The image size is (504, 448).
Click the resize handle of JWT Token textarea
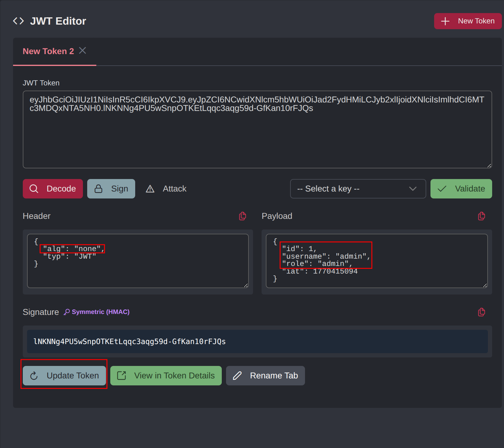click(x=489, y=165)
